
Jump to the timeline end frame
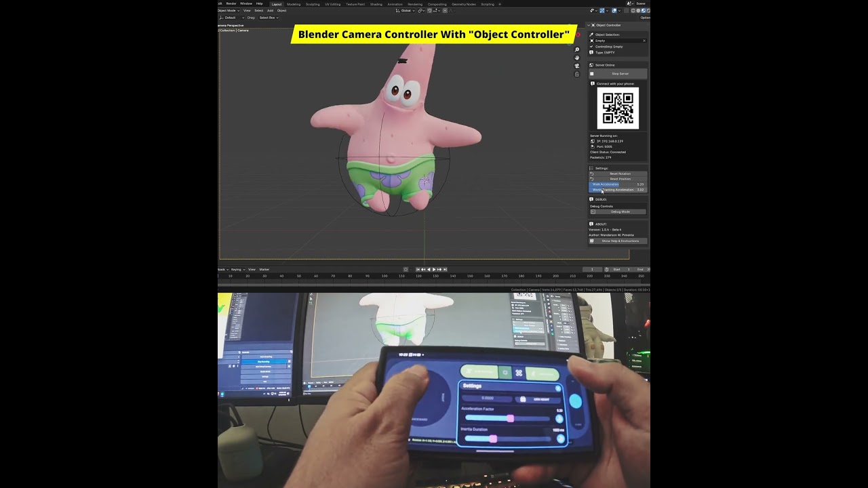tap(445, 269)
